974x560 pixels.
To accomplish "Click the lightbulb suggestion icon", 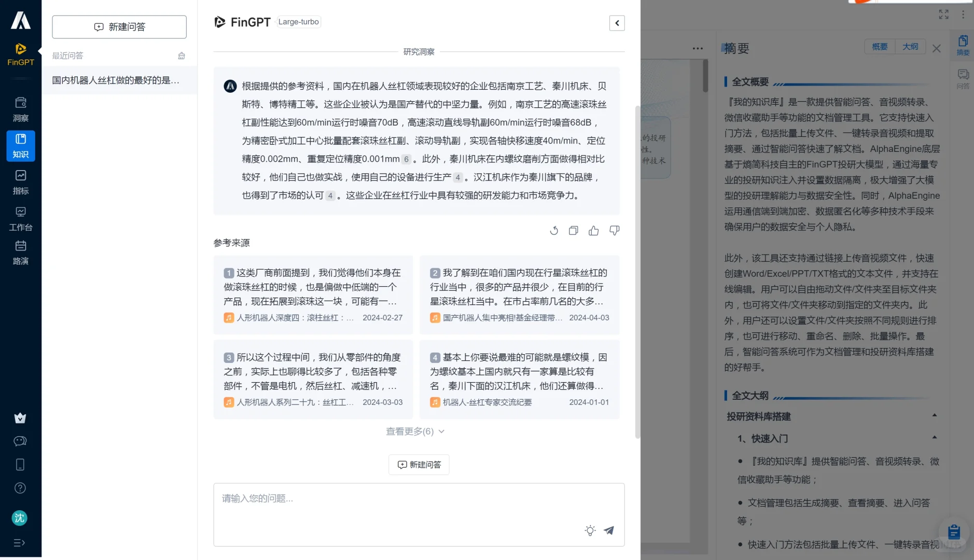I will click(590, 530).
